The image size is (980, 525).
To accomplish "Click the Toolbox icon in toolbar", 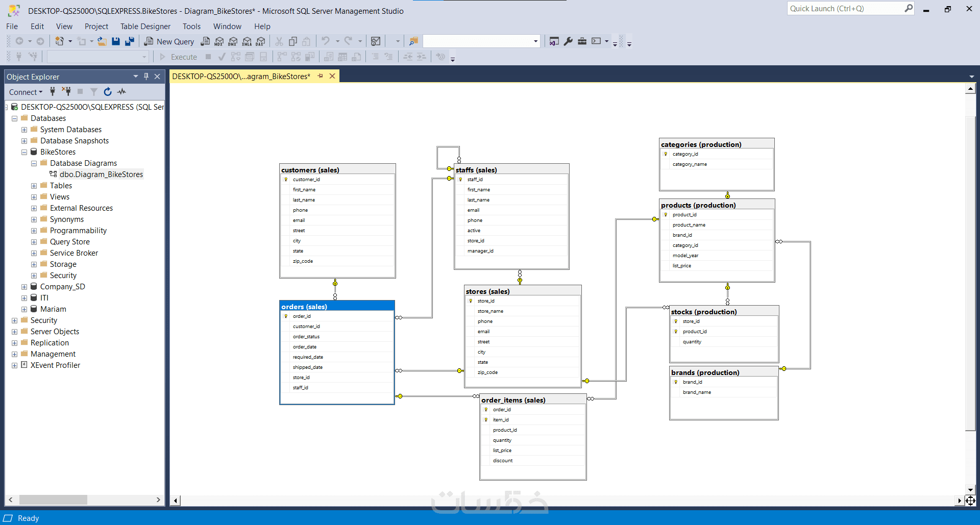I will pos(582,41).
